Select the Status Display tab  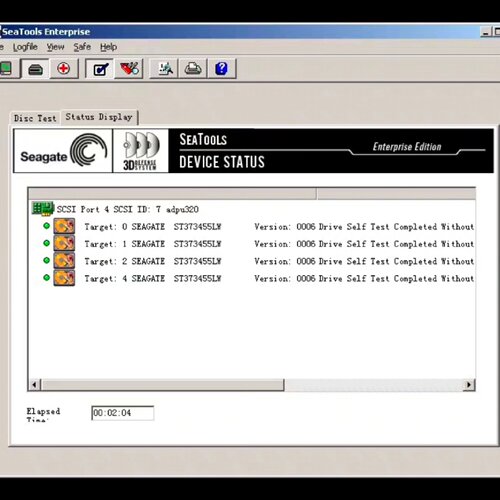(99, 117)
